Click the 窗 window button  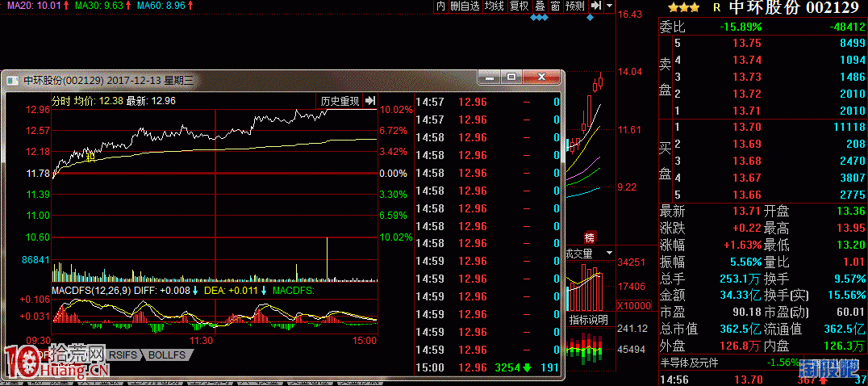[555, 6]
